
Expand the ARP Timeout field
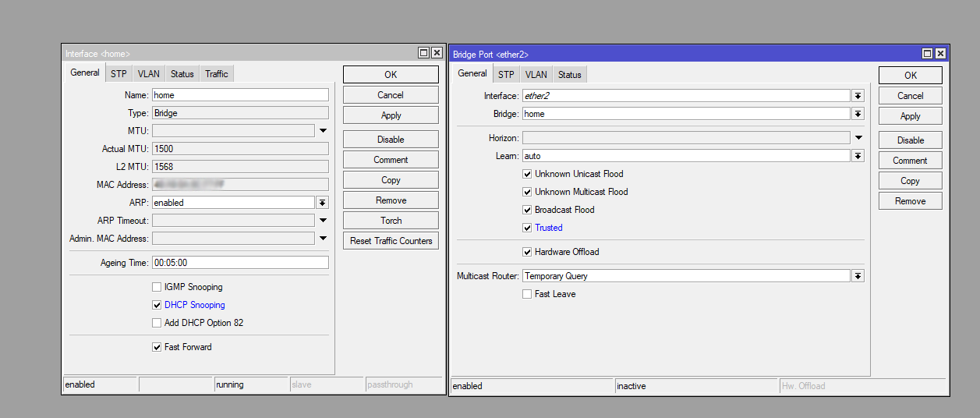tap(323, 221)
